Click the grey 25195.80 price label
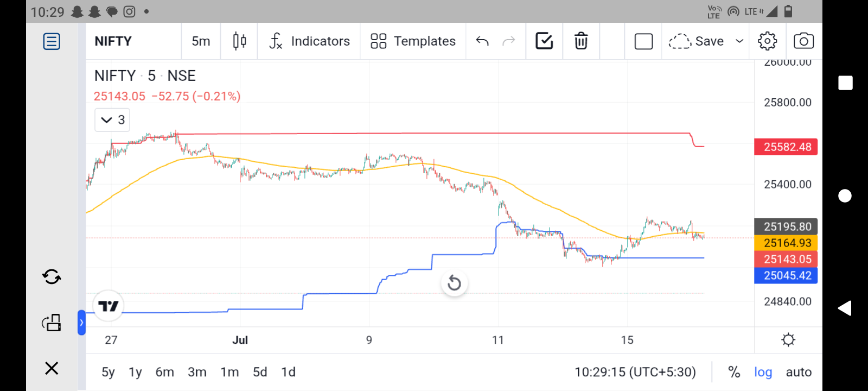This screenshot has width=868, height=391. [786, 226]
